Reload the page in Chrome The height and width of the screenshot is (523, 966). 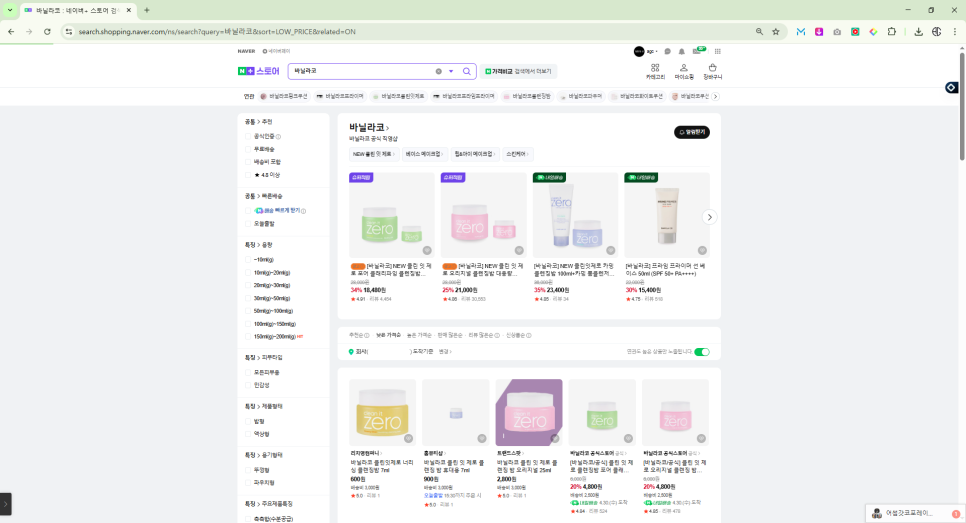pyautogui.click(x=47, y=31)
